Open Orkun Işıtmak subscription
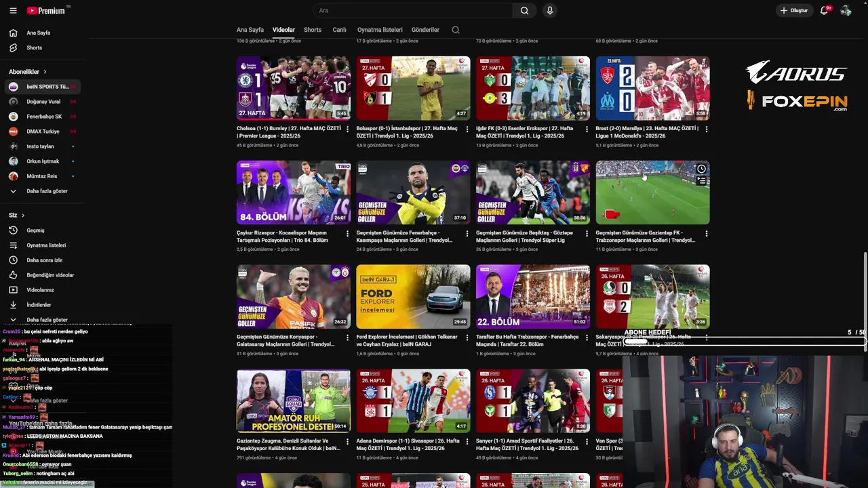This screenshot has width=868, height=488. (x=43, y=161)
